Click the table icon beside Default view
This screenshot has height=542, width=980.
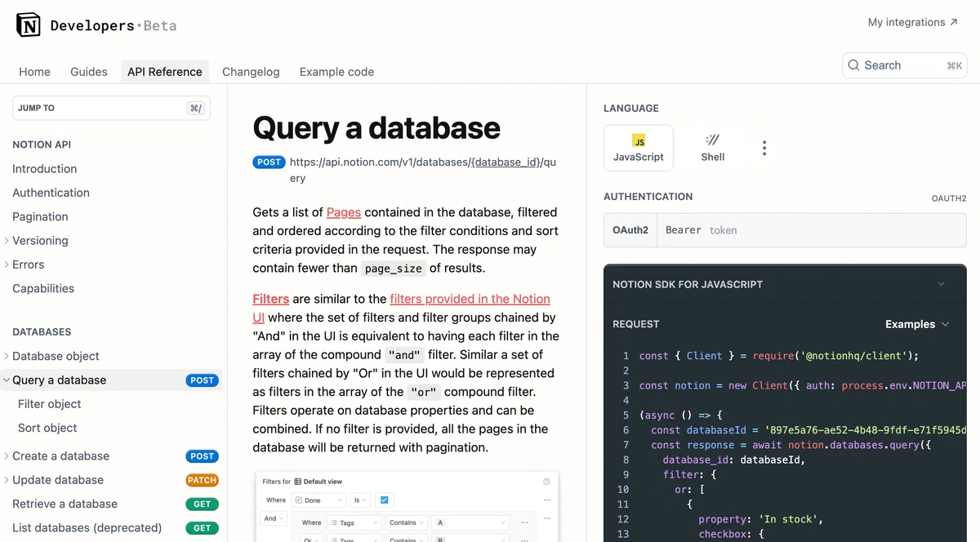click(x=297, y=482)
